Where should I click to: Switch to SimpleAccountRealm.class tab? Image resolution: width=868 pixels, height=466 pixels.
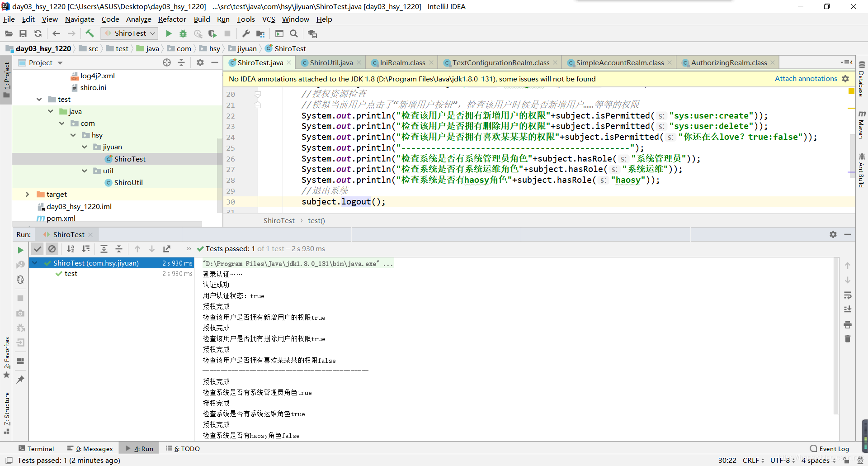[620, 63]
